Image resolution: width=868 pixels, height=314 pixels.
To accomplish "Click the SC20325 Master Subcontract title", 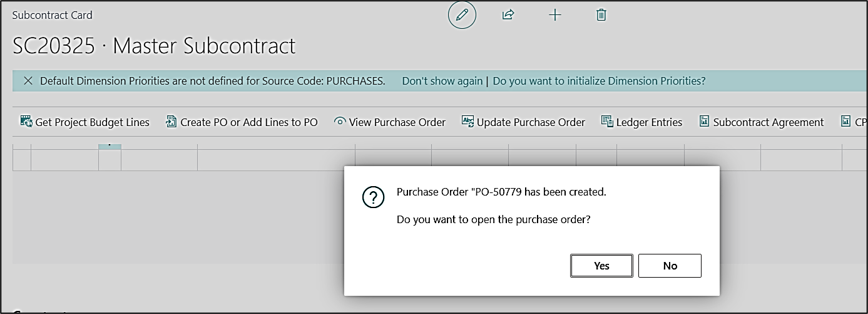I will tap(154, 46).
